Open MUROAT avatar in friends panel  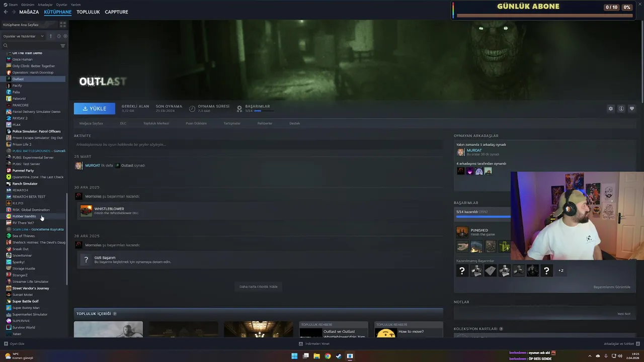coord(460,152)
